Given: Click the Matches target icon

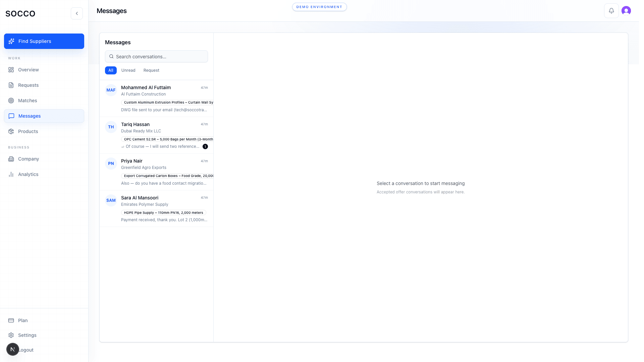Looking at the screenshot, I should 11,101.
